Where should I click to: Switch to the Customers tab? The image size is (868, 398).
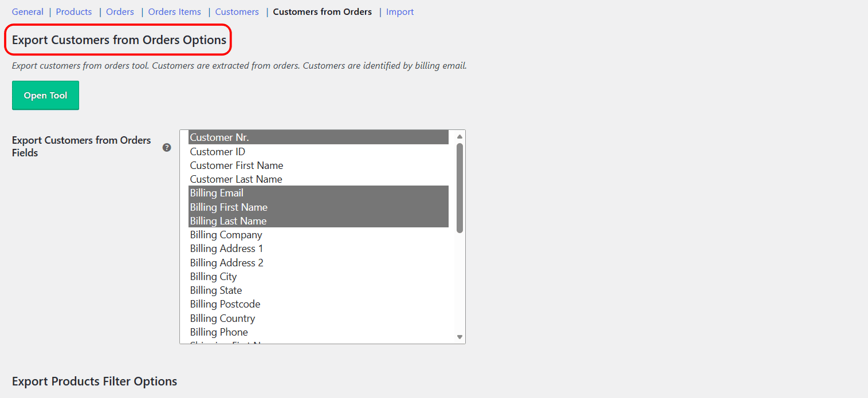pos(237,11)
